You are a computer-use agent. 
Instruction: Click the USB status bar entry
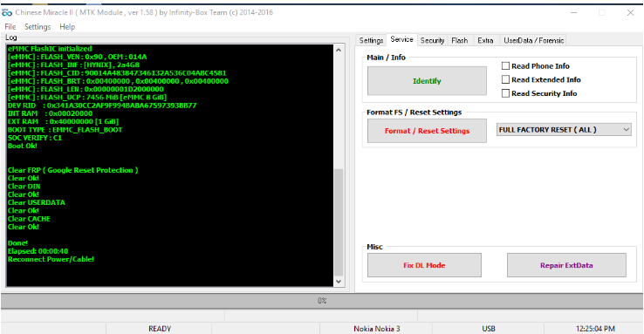point(489,328)
